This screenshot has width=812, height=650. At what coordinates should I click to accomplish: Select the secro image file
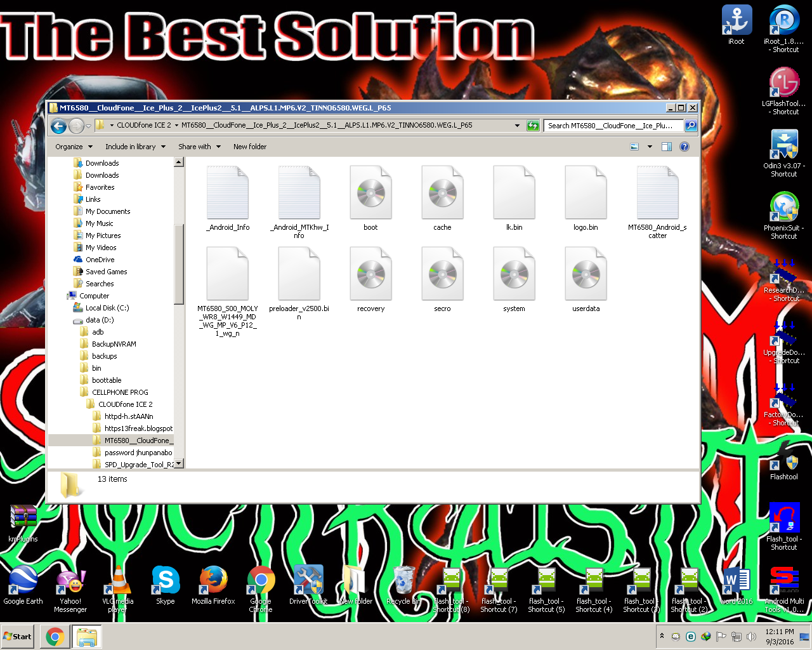[x=442, y=280]
